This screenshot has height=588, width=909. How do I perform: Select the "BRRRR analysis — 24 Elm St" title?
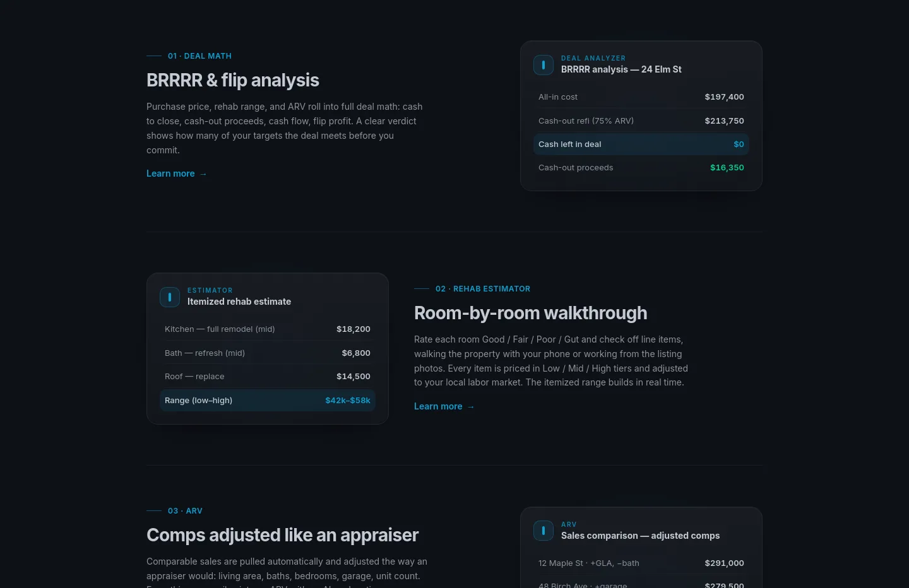pyautogui.click(x=621, y=69)
